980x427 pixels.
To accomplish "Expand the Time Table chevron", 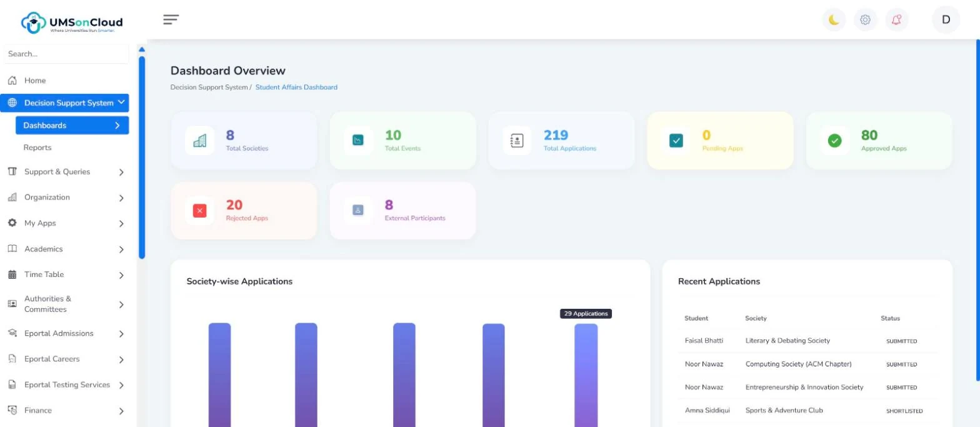I will click(121, 275).
